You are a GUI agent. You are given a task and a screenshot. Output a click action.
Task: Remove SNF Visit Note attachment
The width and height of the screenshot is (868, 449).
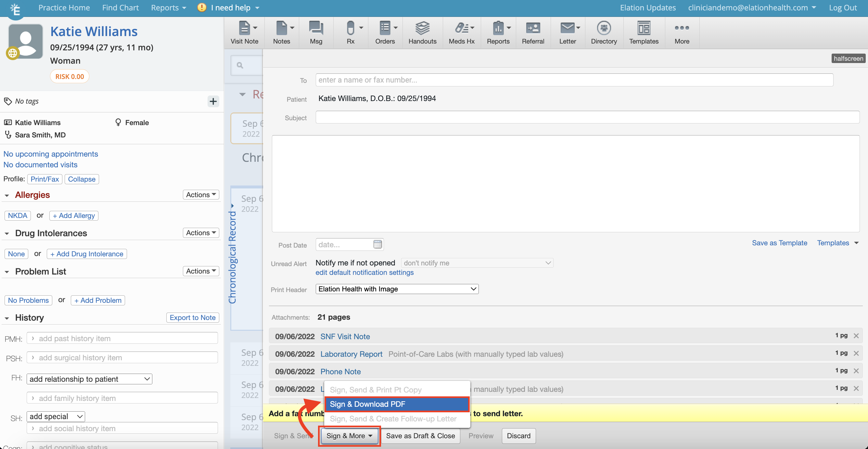856,336
